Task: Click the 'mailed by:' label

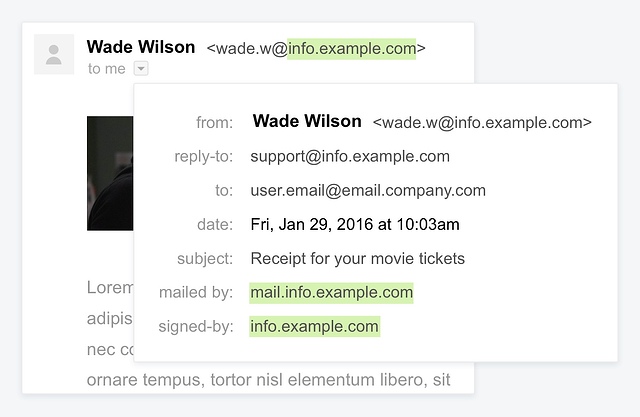Action: pyautogui.click(x=196, y=293)
